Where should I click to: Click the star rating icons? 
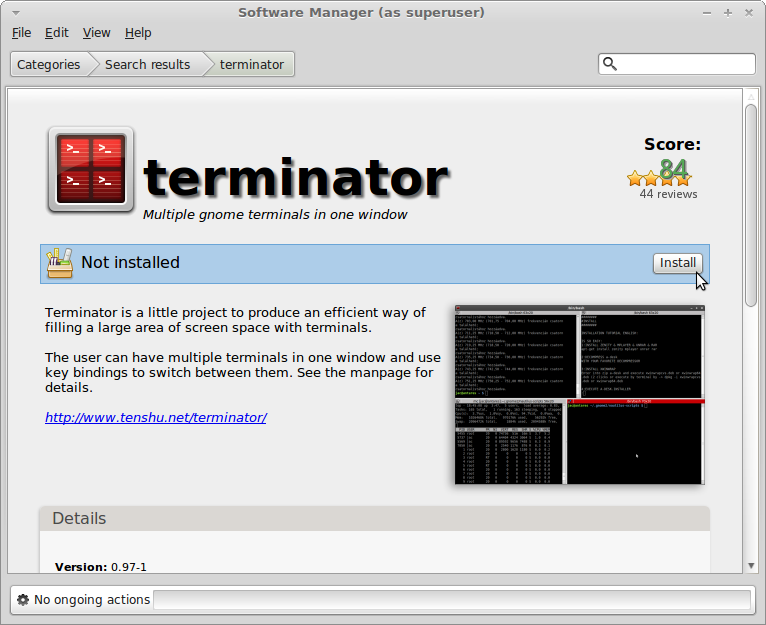pyautogui.click(x=659, y=178)
